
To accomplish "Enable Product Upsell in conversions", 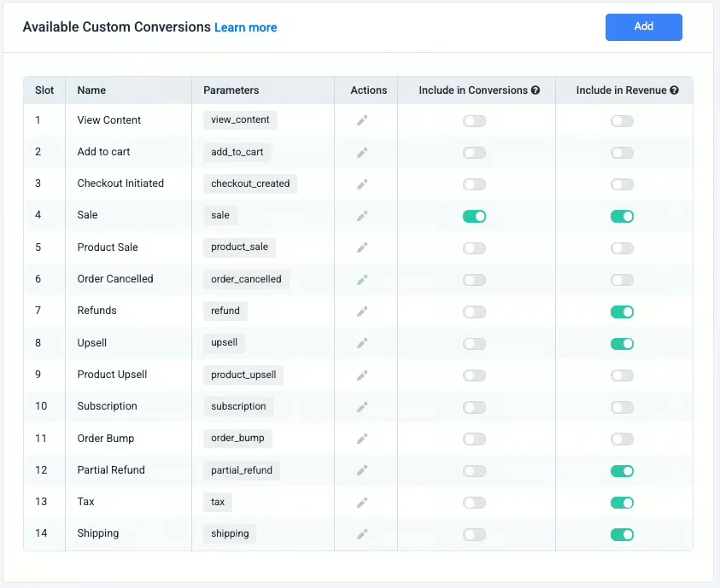I will [474, 376].
